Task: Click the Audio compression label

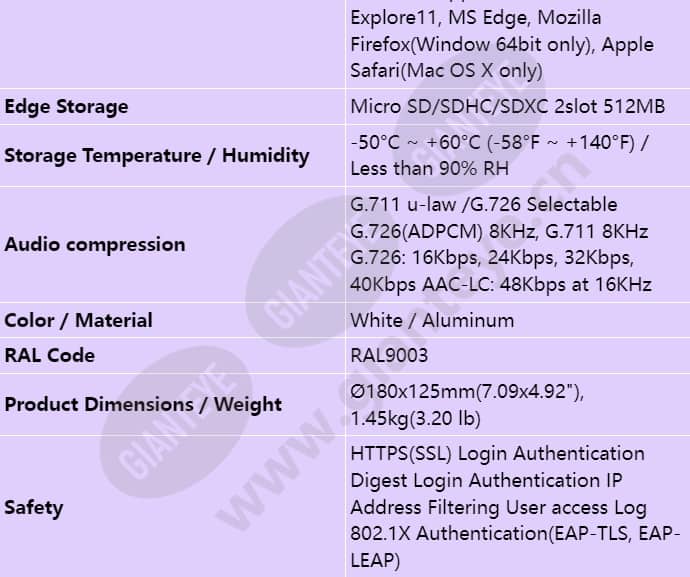Action: tap(95, 244)
